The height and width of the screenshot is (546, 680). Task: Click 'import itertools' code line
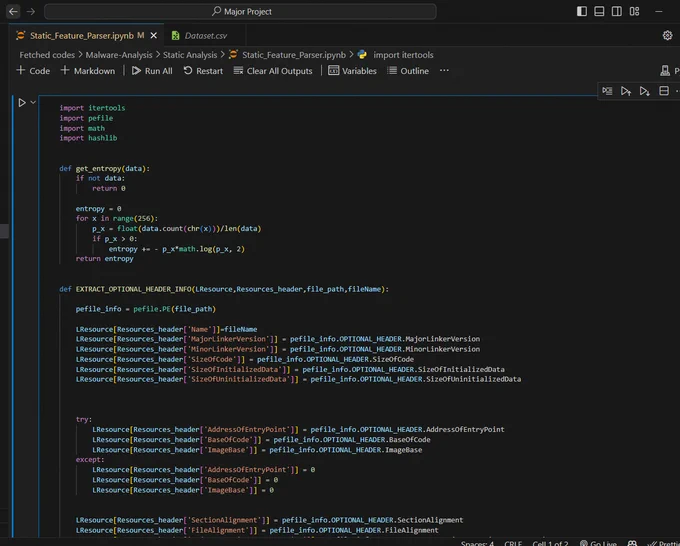[x=92, y=108]
